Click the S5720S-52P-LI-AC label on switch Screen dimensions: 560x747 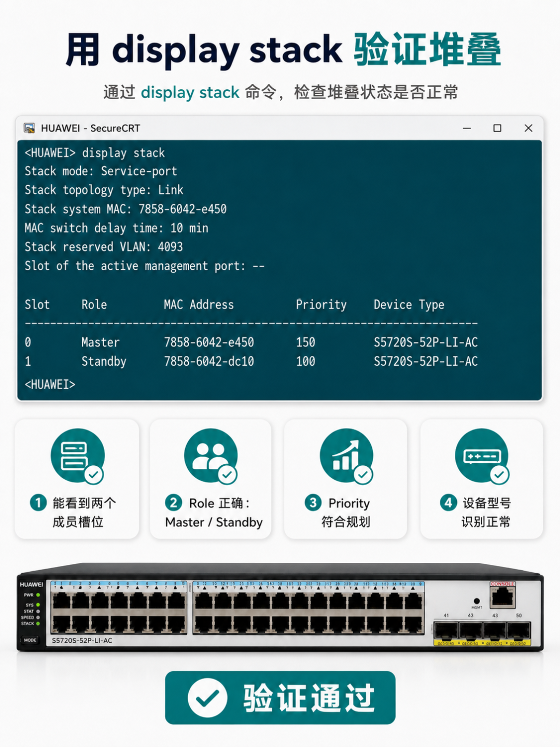(82, 641)
